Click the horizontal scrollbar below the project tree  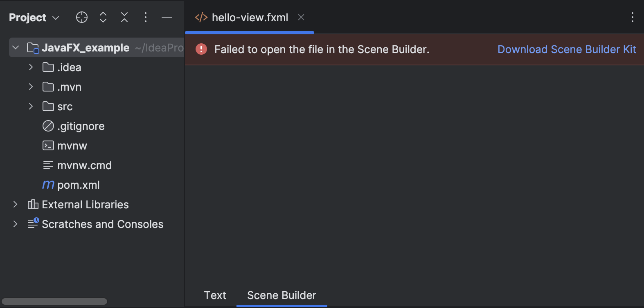click(54, 301)
